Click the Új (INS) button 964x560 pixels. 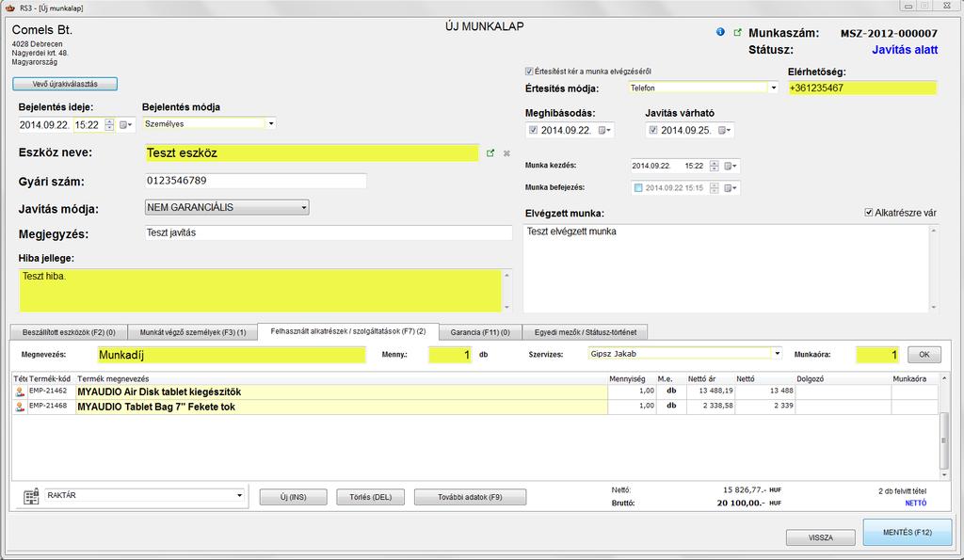[294, 497]
